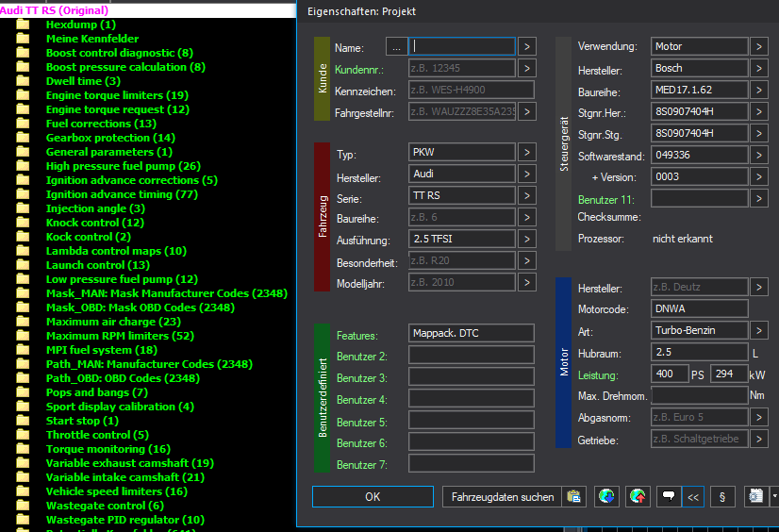Click the folder icon of Hexdump (1)

tap(23, 25)
